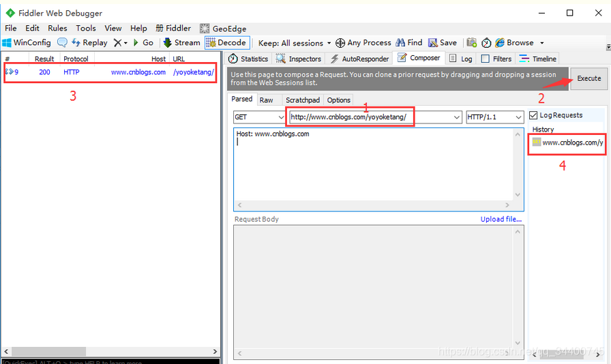Open the GeoEdge menu item
611x364 pixels.
point(223,29)
